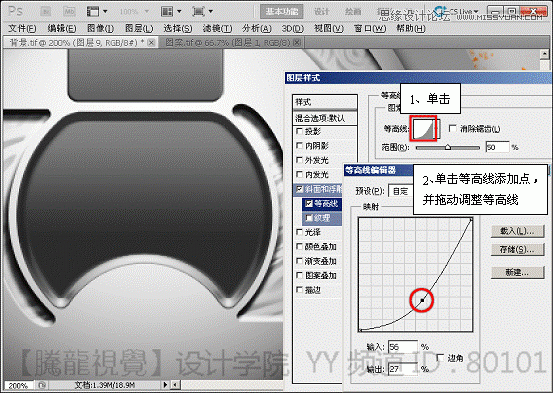Viewport: 553px width, 393px height.
Task: Select the contour curve control point
Action: (422, 300)
